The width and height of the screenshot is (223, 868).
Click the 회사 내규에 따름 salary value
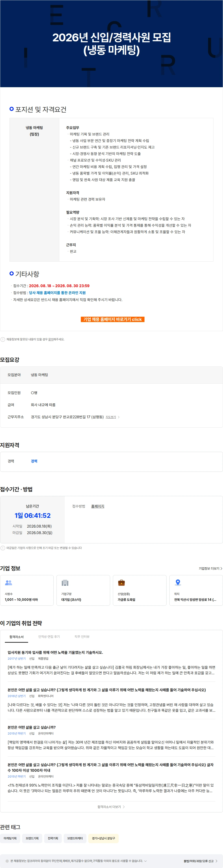click(x=43, y=405)
